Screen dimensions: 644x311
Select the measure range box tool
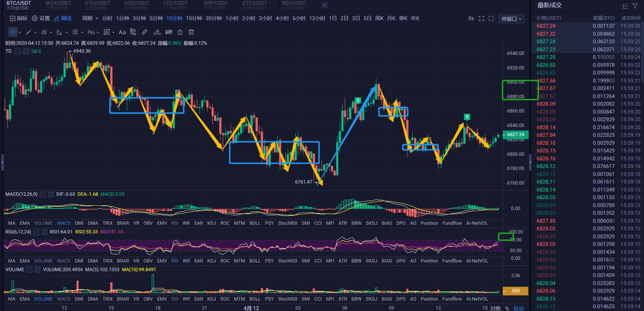[x=107, y=32]
